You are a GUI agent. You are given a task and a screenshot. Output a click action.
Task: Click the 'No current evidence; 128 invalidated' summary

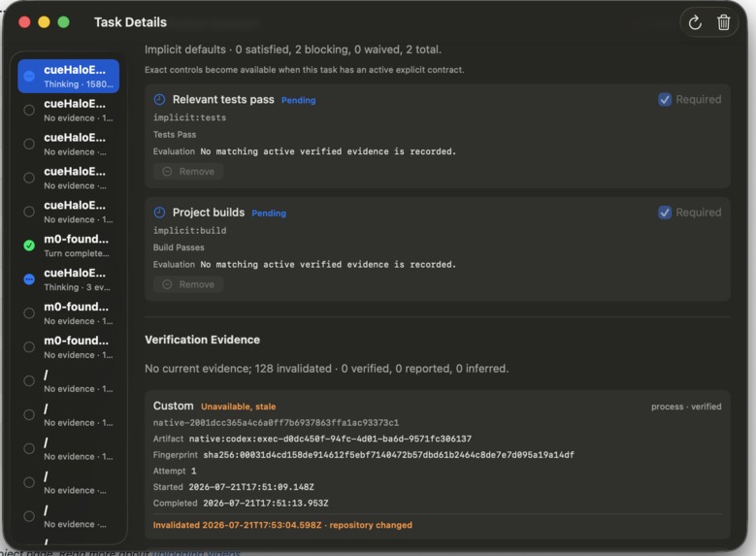pos(326,369)
